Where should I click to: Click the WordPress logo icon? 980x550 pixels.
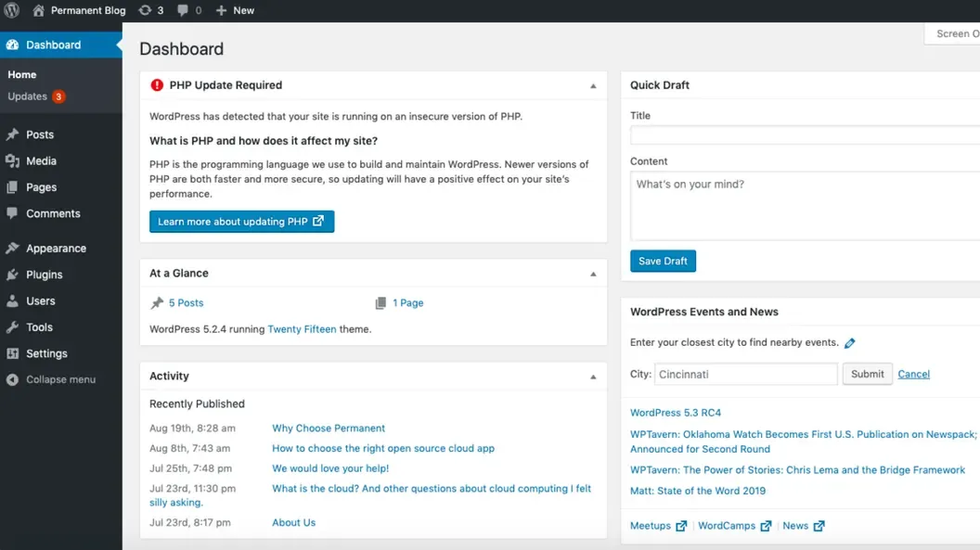11,10
